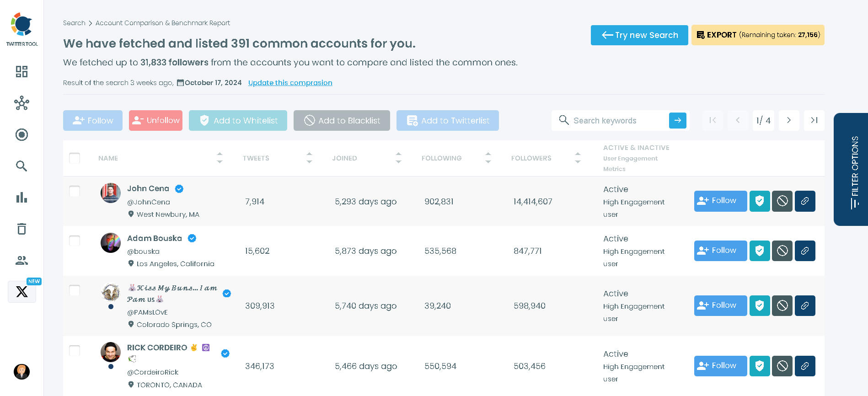Go to the next results page

coord(788,120)
